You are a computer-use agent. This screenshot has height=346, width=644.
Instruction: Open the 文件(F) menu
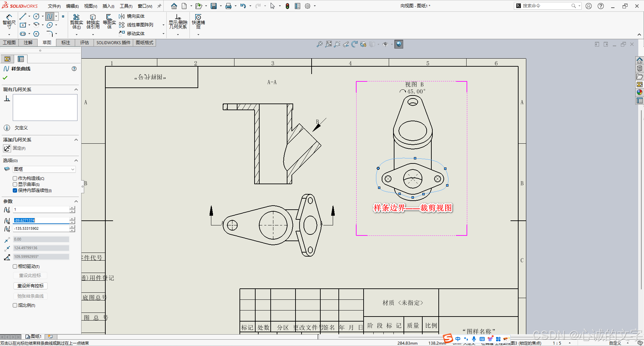54,6
